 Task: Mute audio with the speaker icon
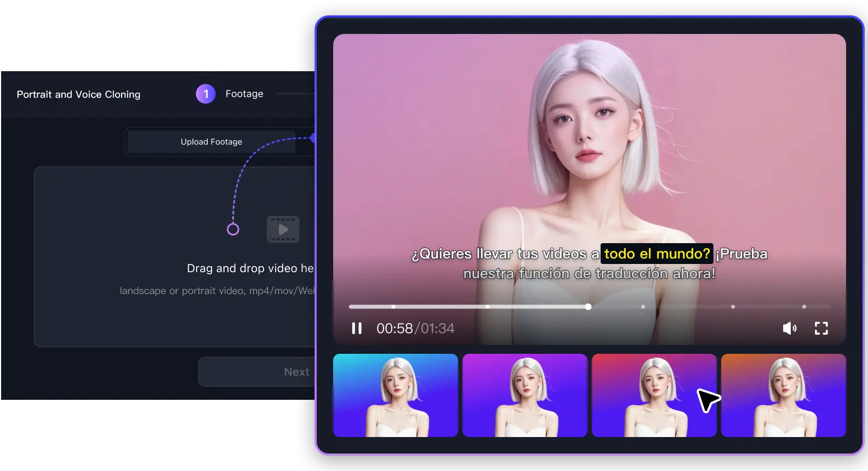point(789,328)
